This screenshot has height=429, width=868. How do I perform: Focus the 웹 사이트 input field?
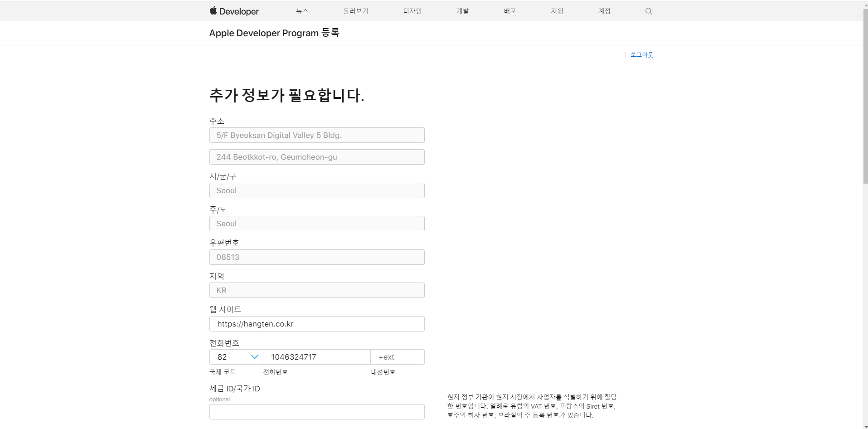317,324
